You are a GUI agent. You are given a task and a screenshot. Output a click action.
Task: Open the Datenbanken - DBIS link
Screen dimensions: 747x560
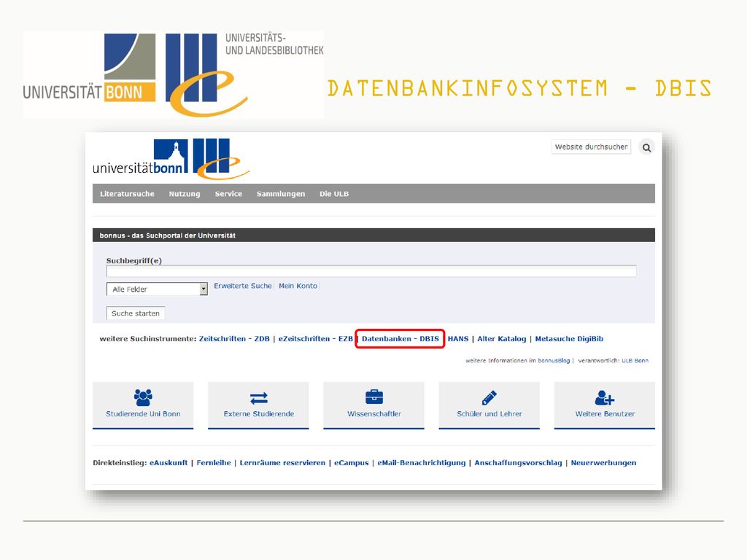[400, 338]
